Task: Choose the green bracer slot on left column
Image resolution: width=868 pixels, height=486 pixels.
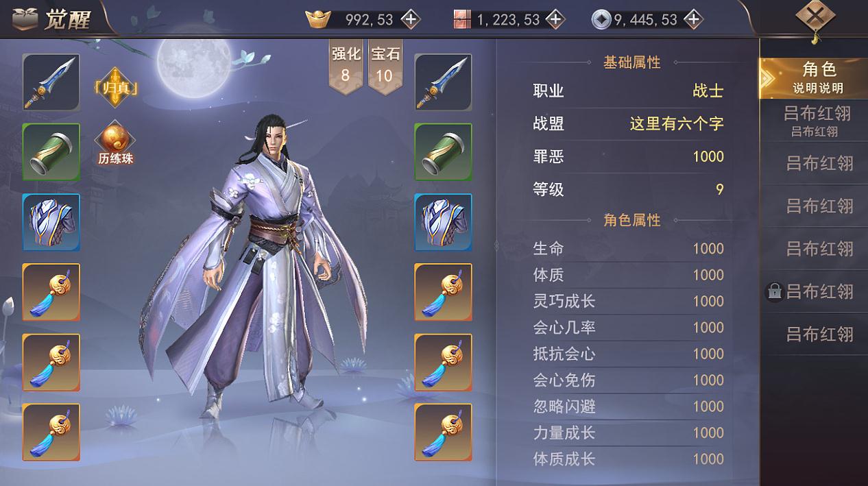Action: point(51,152)
